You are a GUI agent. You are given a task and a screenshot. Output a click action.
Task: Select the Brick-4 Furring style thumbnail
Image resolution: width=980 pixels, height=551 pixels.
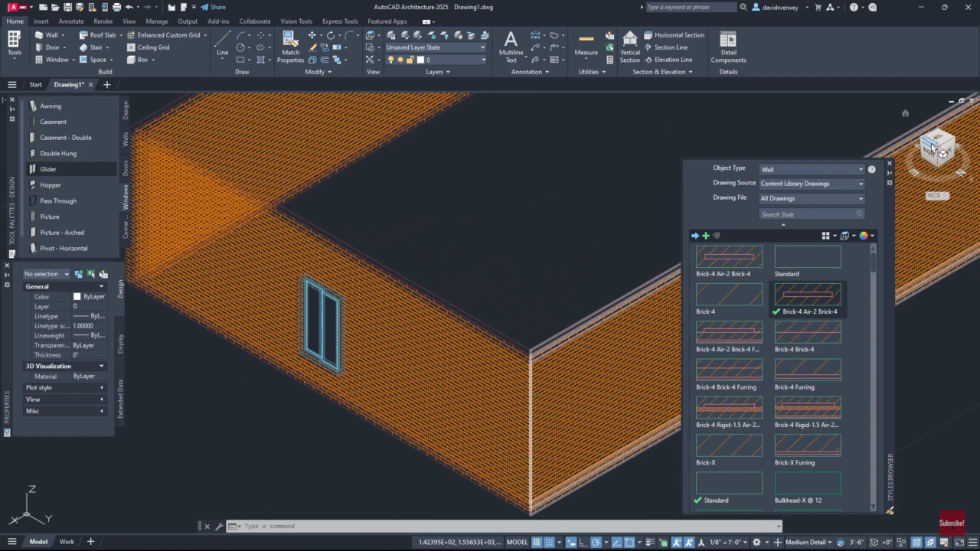[x=808, y=370]
